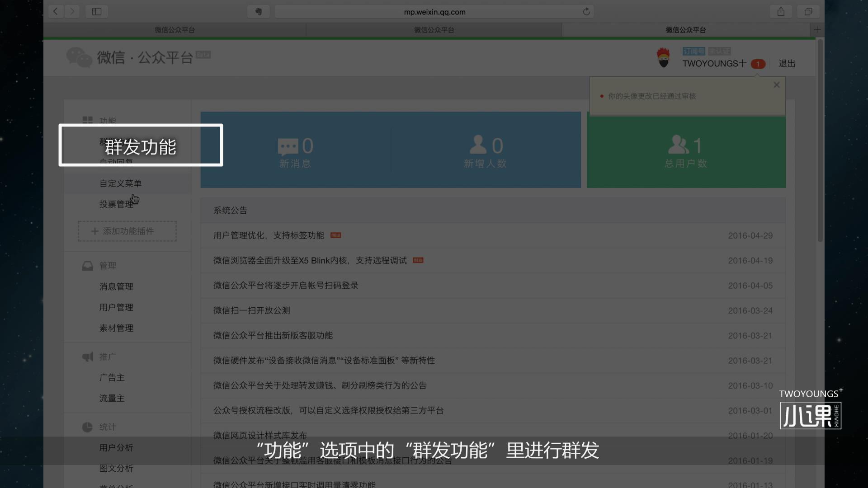Click the 功能 grid icon in the sidebar
The width and height of the screenshot is (868, 488).
[87, 121]
